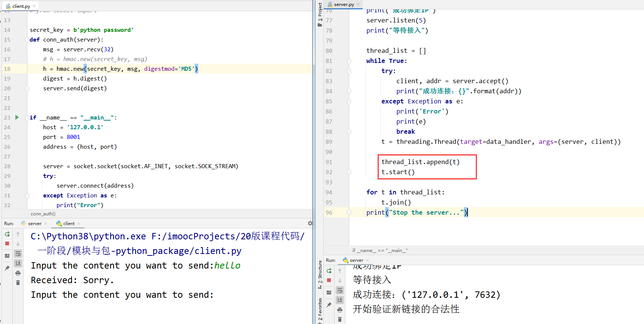Rerun the server script in right Run panel
Image resolution: width=644 pixels, height=324 pixels.
coord(329,271)
